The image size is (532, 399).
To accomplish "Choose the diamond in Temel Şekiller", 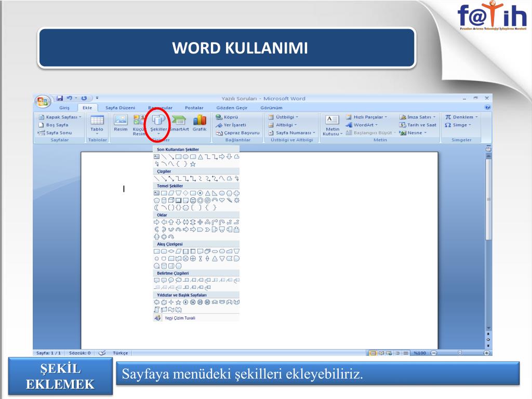I will coord(185,193).
